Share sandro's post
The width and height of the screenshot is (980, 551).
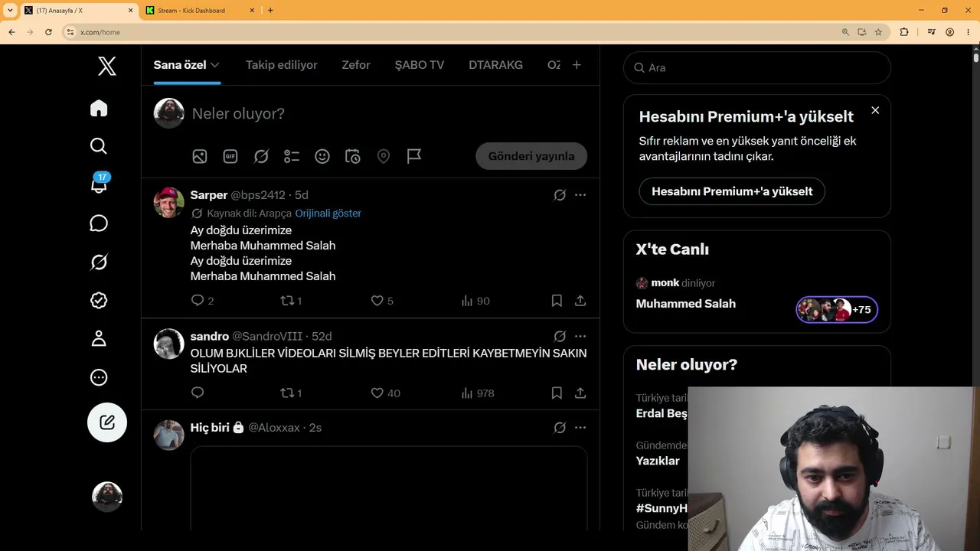(x=580, y=393)
